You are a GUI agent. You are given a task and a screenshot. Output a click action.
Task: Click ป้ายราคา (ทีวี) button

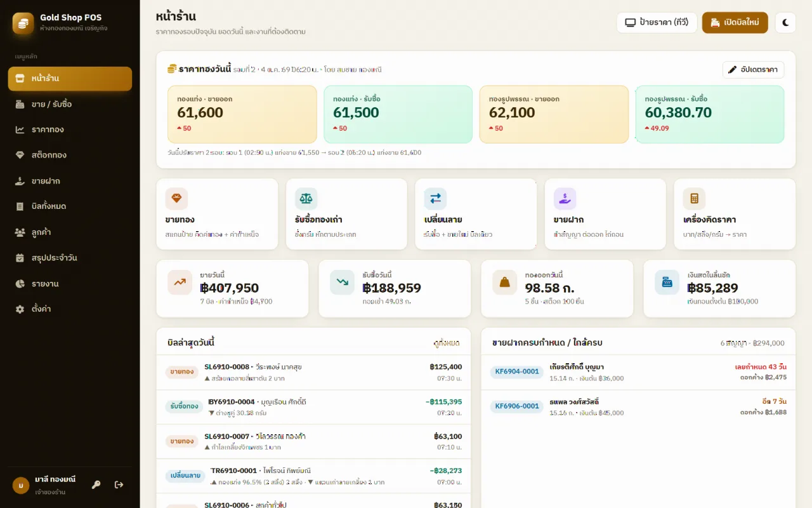(x=657, y=23)
